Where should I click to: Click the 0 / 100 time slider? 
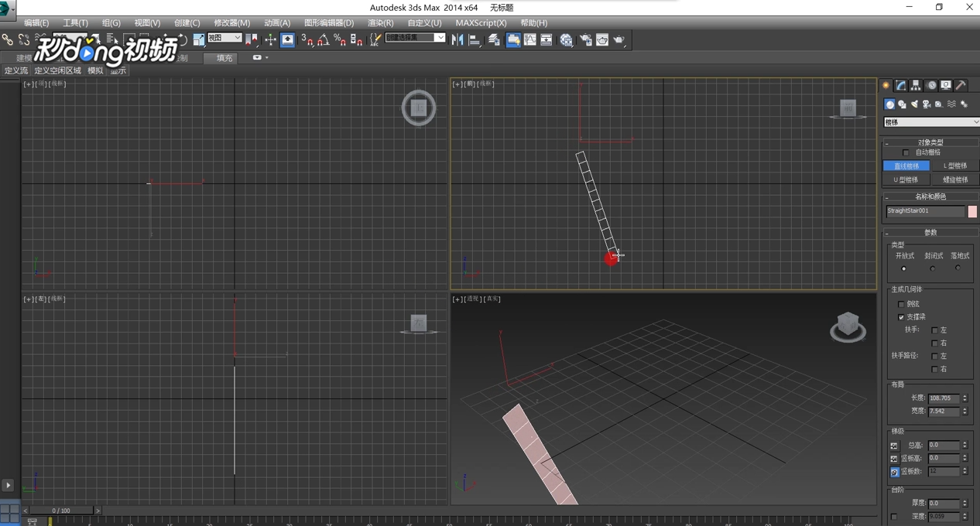pos(61,511)
